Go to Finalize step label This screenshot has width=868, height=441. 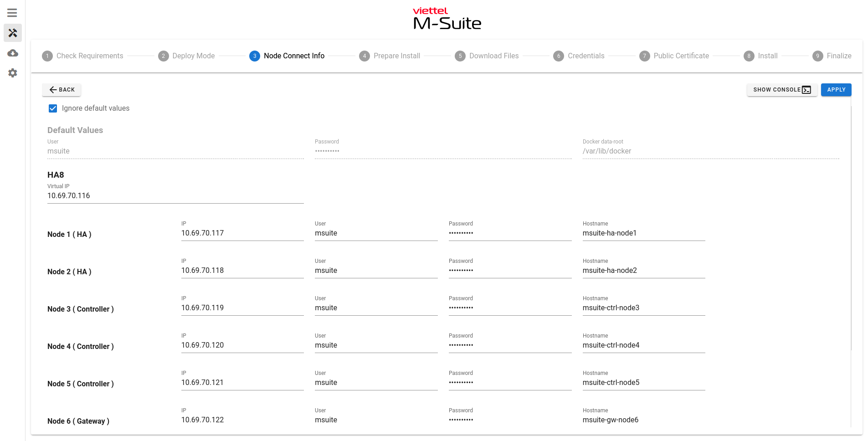[839, 56]
